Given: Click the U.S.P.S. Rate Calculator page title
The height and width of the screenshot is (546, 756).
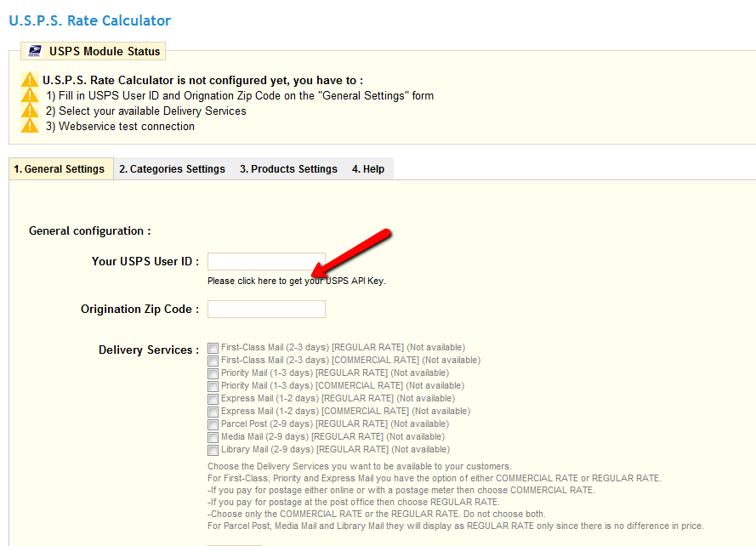Looking at the screenshot, I should pos(89,20).
